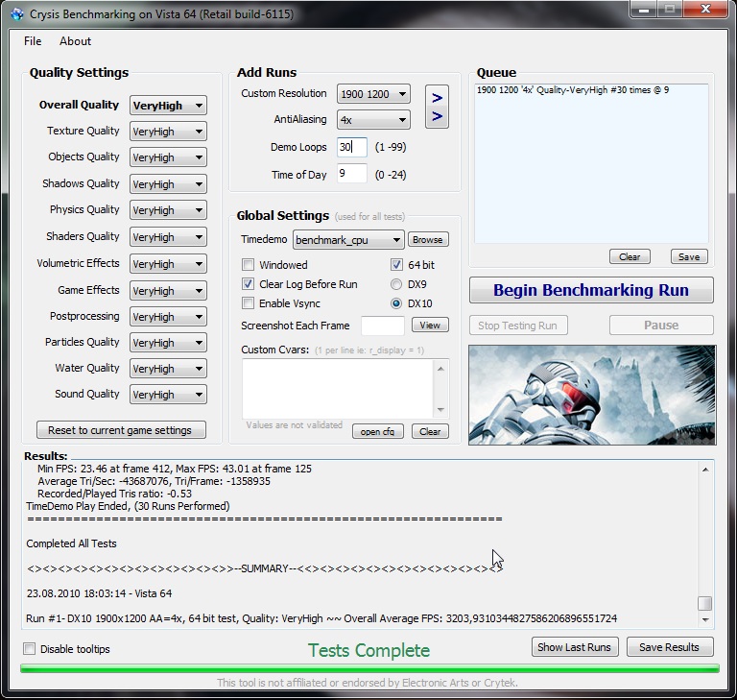Screen dimensions: 737x700
Task: Expand Shadows Quality dropdown
Action: coord(168,184)
